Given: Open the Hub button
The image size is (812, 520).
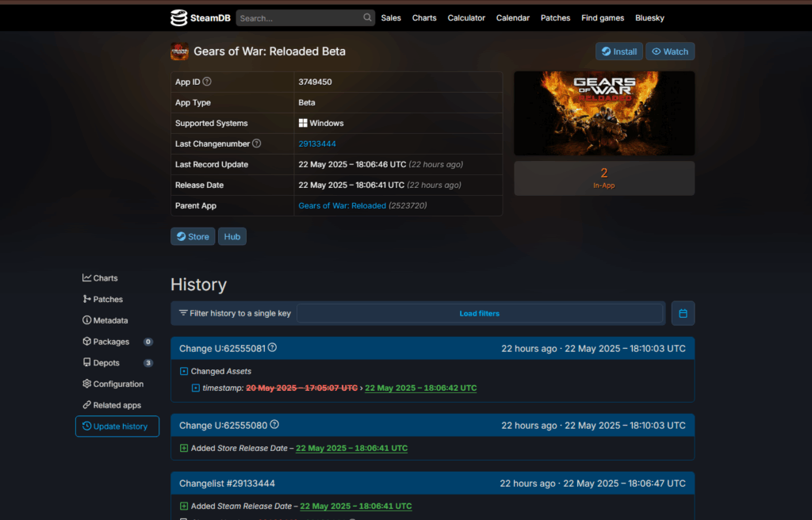Looking at the screenshot, I should [232, 237].
